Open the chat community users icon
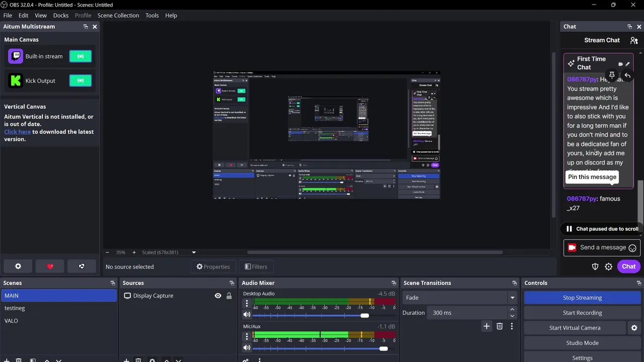 634,40
